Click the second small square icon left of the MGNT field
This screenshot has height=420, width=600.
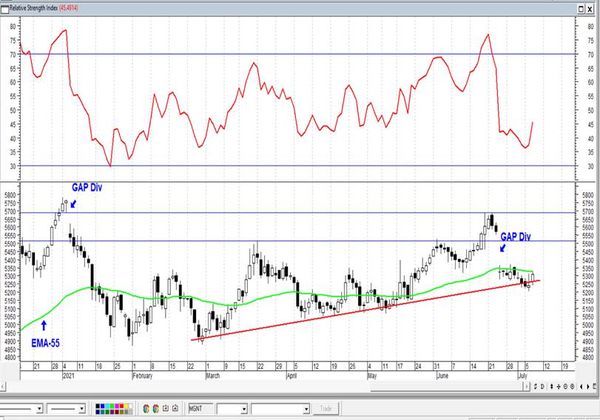[175, 409]
